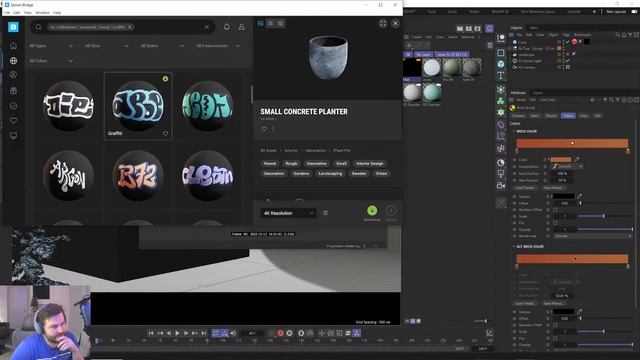Viewport: 640px width, 360px height.
Task: Select the teal graffiti decal thumbnail
Action: (207, 106)
